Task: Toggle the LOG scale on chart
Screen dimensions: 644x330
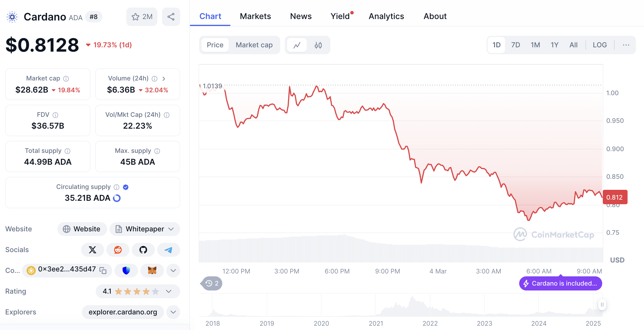Action: pos(600,45)
